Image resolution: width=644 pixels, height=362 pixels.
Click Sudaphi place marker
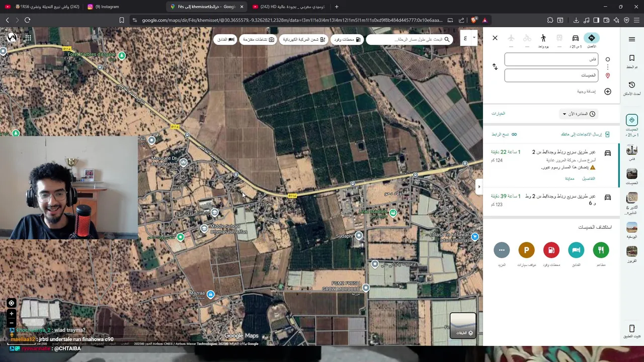pos(359,235)
